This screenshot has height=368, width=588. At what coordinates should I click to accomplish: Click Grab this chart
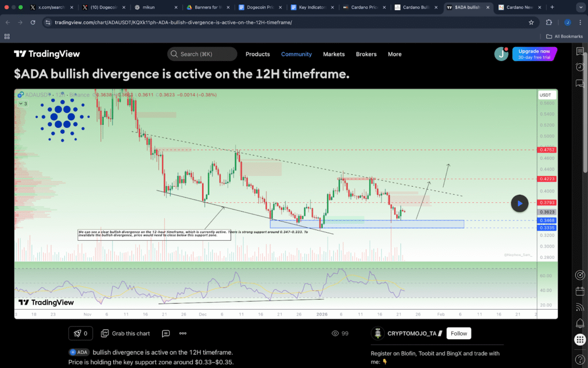point(126,333)
